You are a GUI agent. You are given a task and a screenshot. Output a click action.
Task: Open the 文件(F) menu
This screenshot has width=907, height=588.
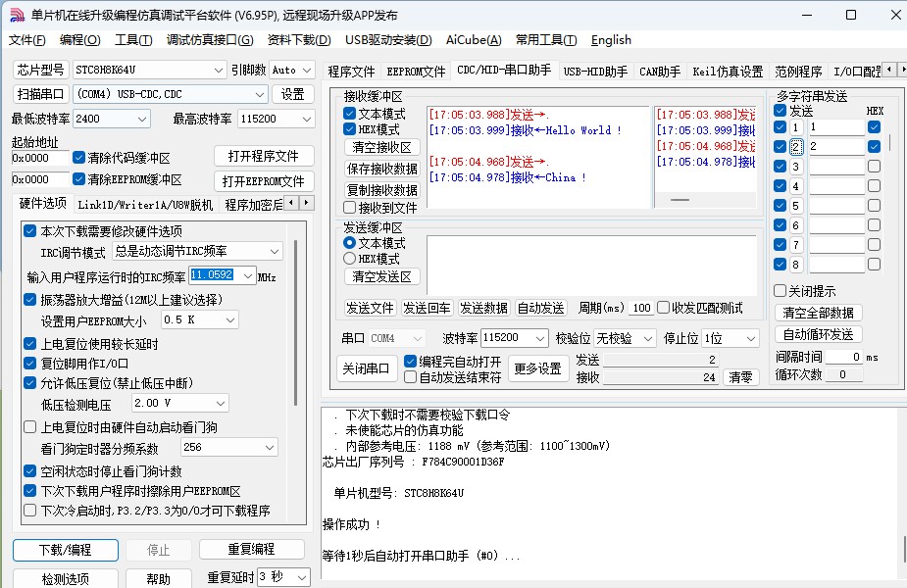(x=27, y=40)
